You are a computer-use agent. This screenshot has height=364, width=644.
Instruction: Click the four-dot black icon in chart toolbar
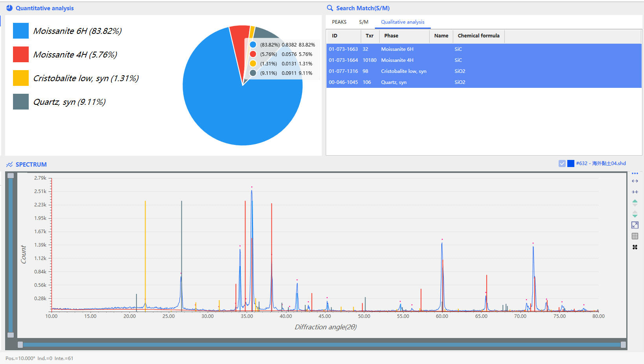pos(635,247)
